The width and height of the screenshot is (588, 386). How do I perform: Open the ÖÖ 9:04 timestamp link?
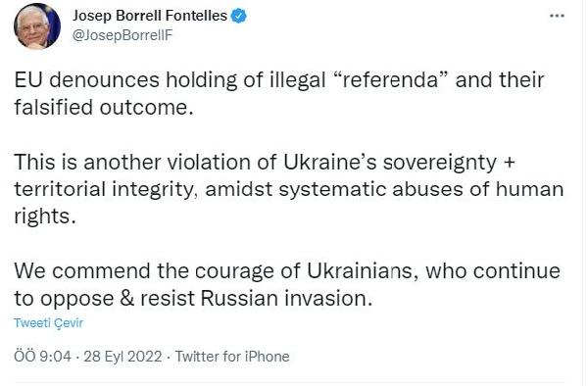coord(42,356)
